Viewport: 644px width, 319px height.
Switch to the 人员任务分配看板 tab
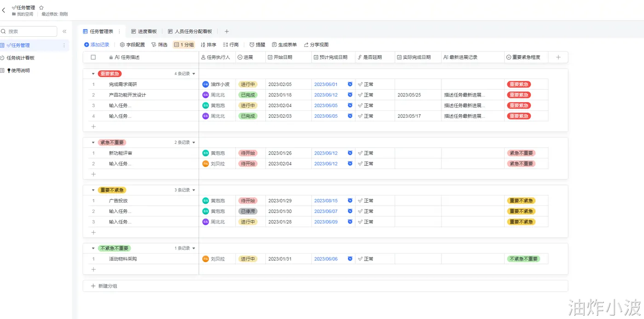tap(190, 31)
